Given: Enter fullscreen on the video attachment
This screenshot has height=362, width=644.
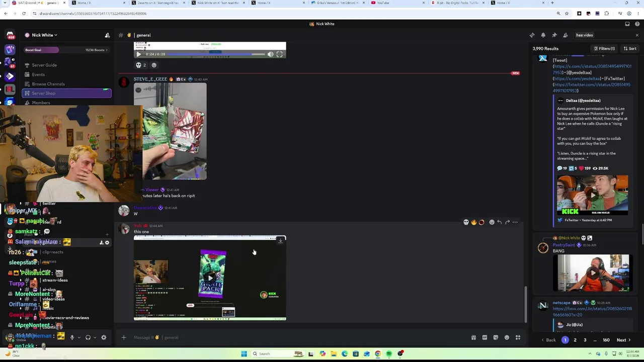Looking at the screenshot, I should click(280, 54).
